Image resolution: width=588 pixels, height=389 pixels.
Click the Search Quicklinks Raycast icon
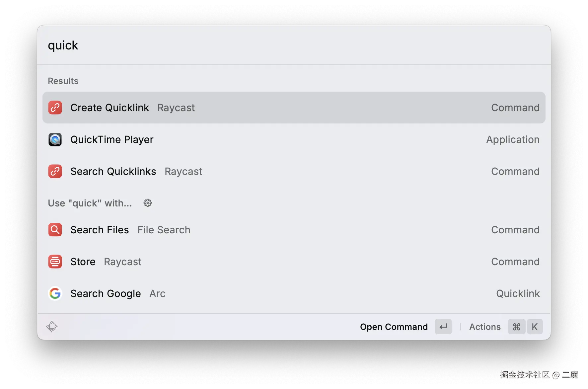point(55,171)
